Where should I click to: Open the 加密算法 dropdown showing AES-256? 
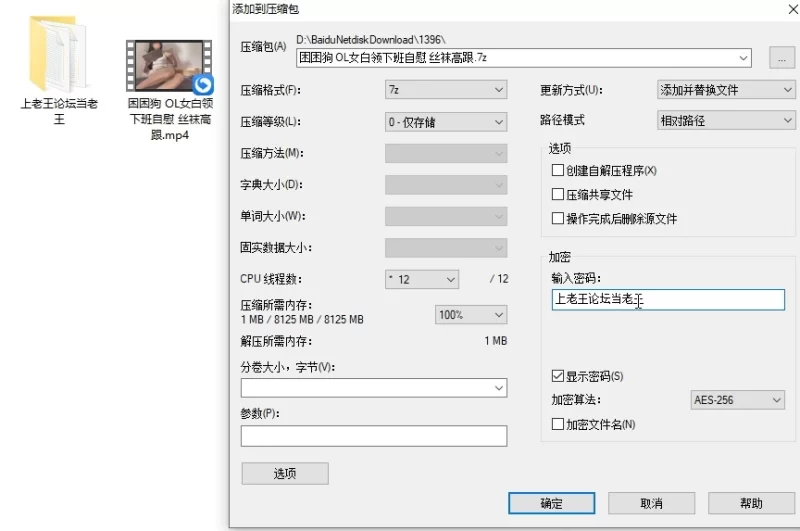pos(737,400)
